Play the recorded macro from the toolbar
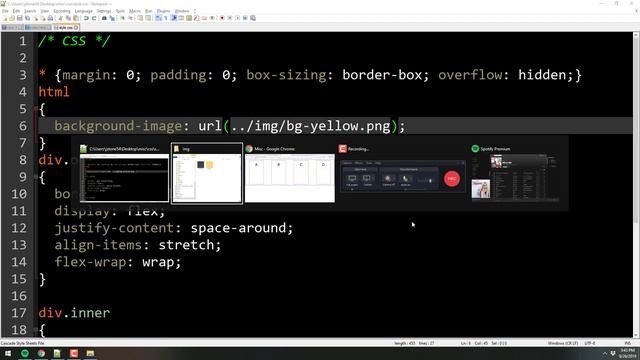 pos(238,18)
